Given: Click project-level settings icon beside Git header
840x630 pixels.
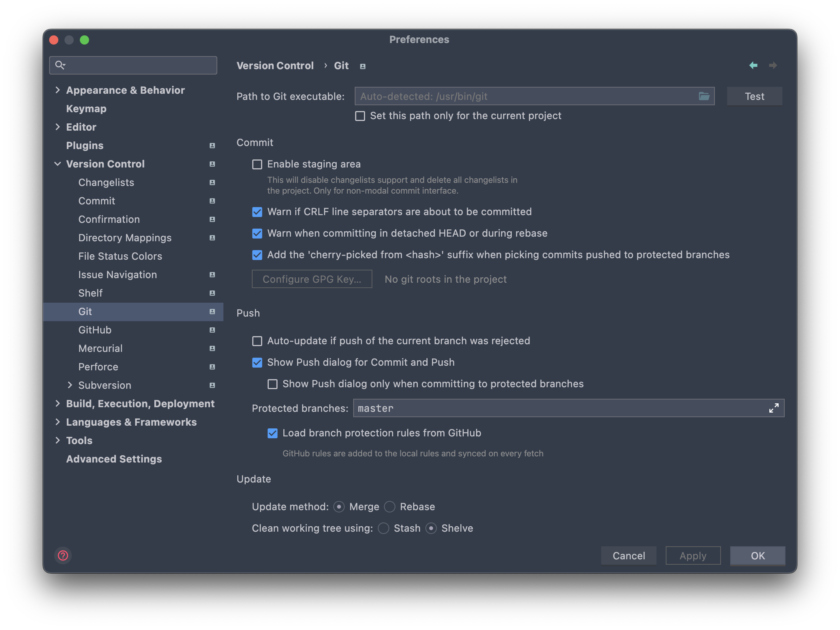Looking at the screenshot, I should 362,66.
